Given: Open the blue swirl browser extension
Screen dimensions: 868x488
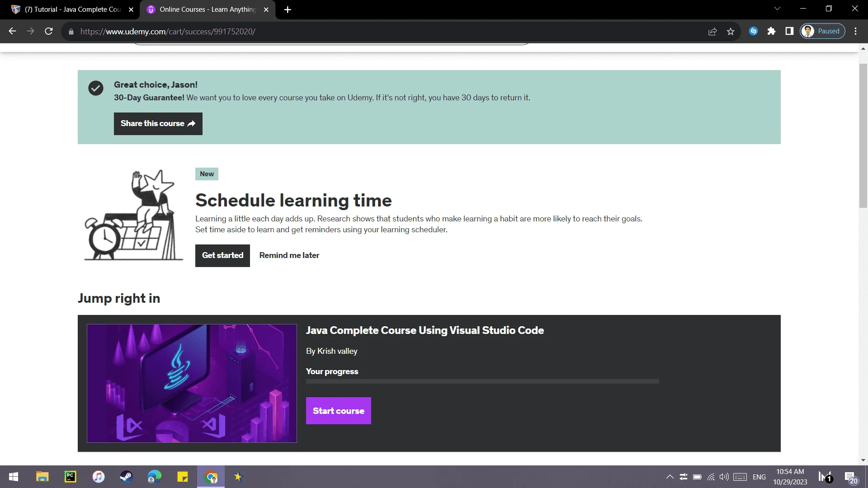Looking at the screenshot, I should click(x=753, y=31).
